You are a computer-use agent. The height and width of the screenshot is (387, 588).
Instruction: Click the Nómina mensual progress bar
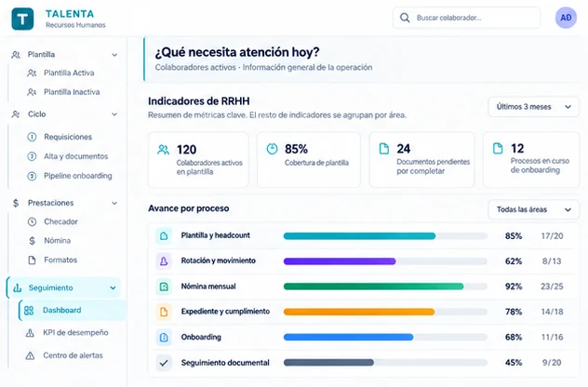pos(385,287)
